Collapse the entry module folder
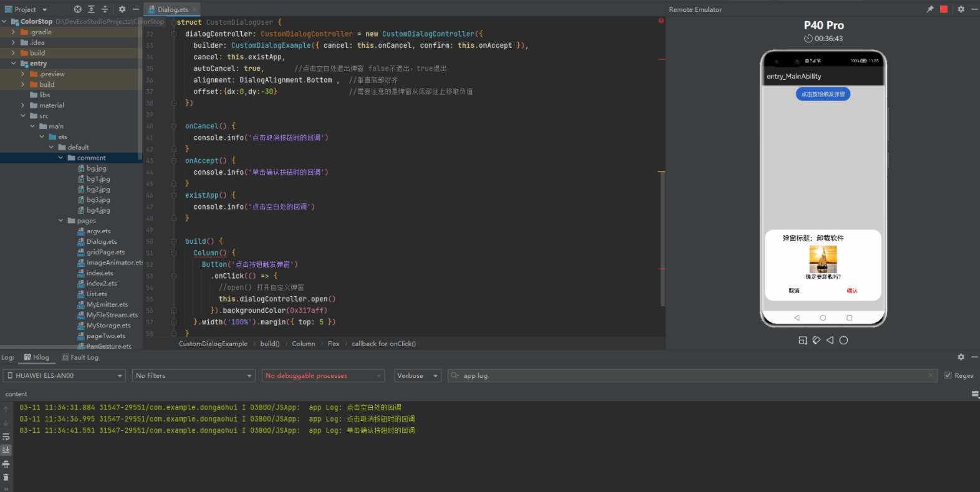The image size is (980, 492). [13, 64]
